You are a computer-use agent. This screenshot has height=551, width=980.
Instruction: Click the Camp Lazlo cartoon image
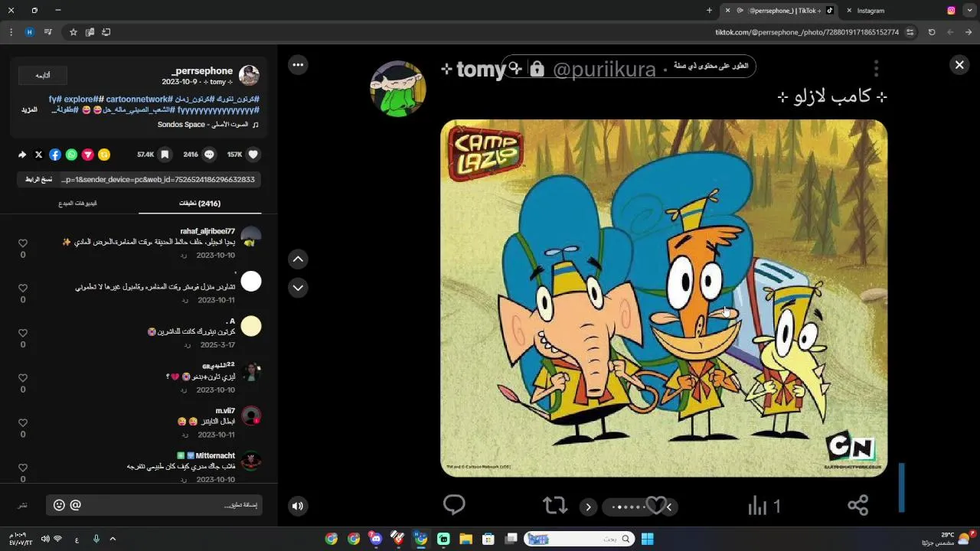664,298
